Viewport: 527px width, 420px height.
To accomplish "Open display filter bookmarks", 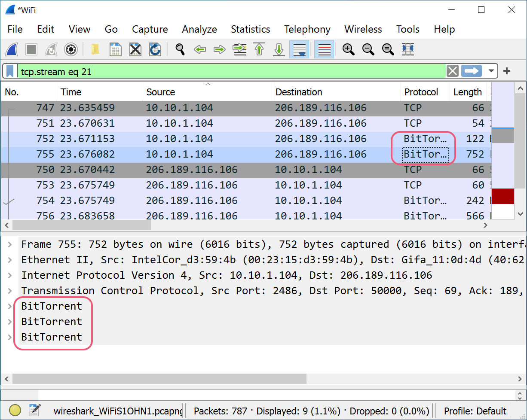I will [x=9, y=70].
